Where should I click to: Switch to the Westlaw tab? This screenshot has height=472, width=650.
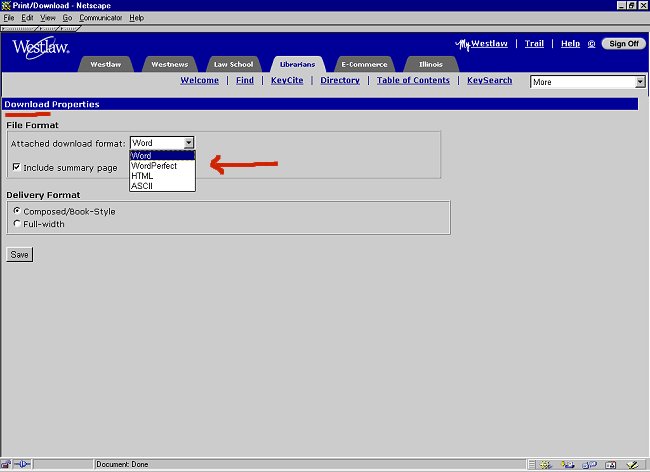point(106,64)
